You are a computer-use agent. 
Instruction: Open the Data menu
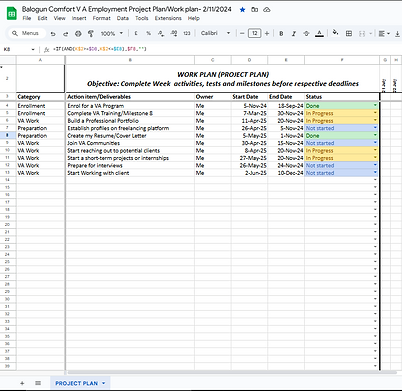(x=123, y=18)
